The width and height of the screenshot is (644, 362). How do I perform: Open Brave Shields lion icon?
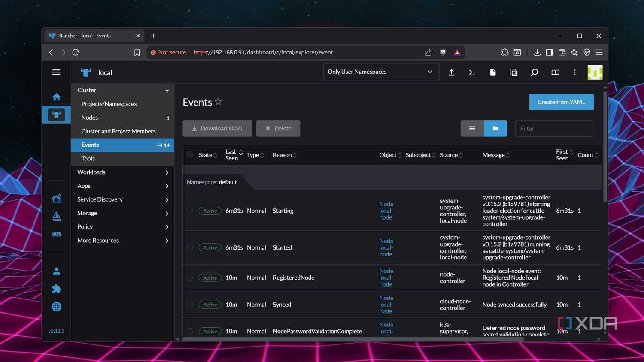tap(443, 52)
